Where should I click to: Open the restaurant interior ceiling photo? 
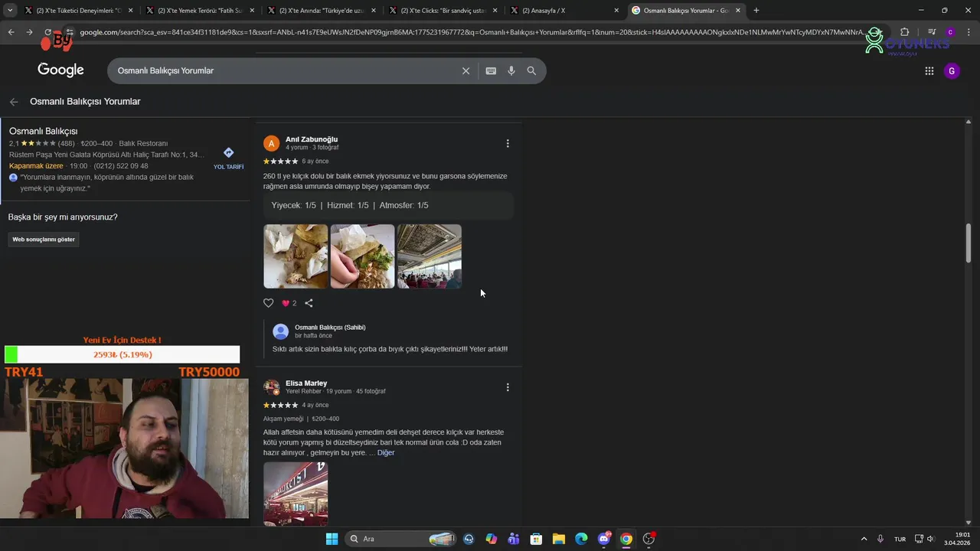(429, 256)
